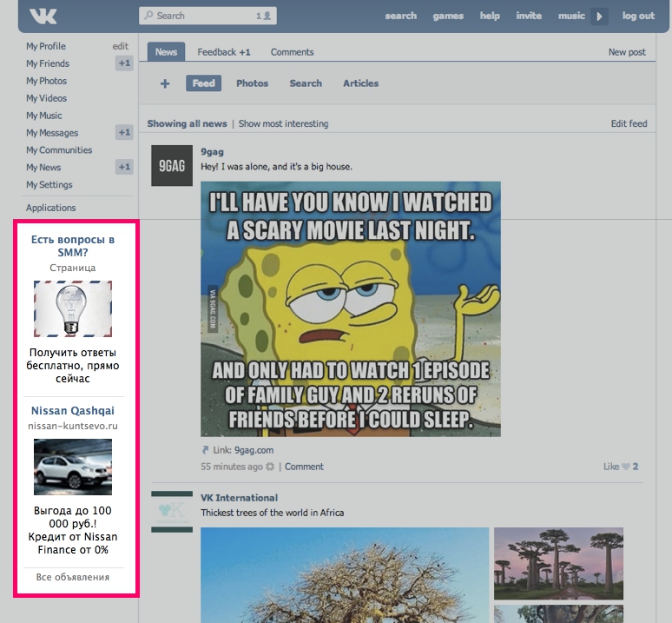Click Все объявления below the ads

(73, 577)
